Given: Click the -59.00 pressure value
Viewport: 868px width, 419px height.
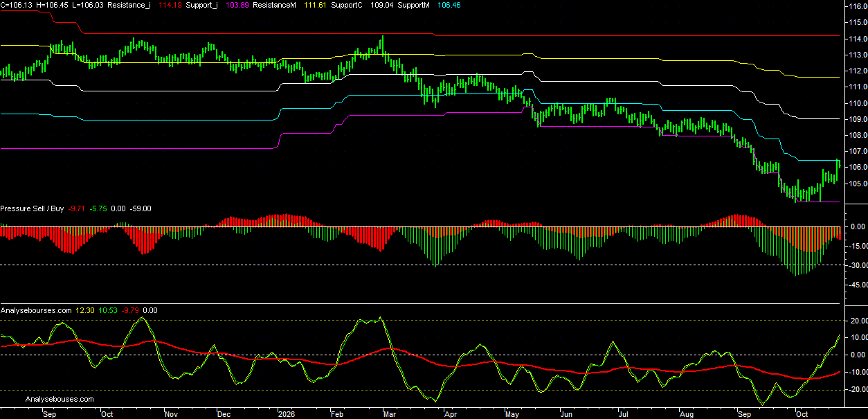Looking at the screenshot, I should 141,208.
